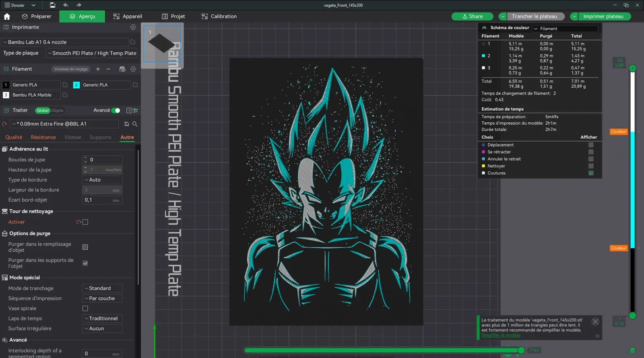Click the save file icon
Screen dimensions: 644x358
[x=53, y=5]
